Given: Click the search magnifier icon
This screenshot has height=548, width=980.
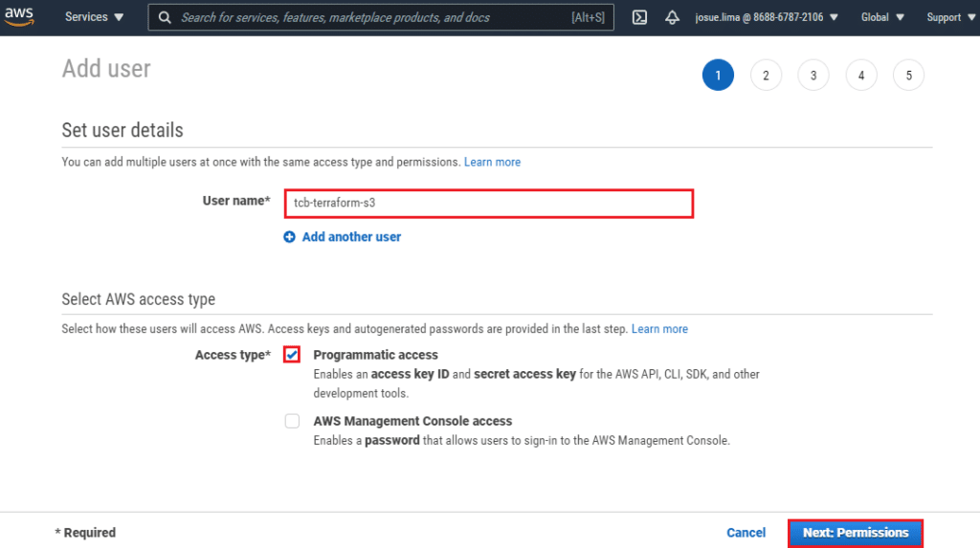Looking at the screenshot, I should (166, 17).
